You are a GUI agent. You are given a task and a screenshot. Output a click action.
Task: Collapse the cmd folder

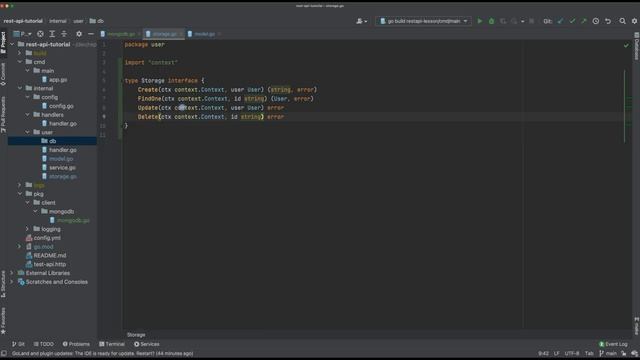click(20, 62)
